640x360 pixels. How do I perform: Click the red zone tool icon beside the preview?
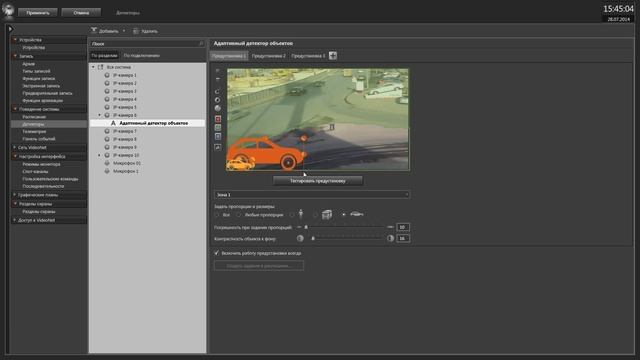218,119
